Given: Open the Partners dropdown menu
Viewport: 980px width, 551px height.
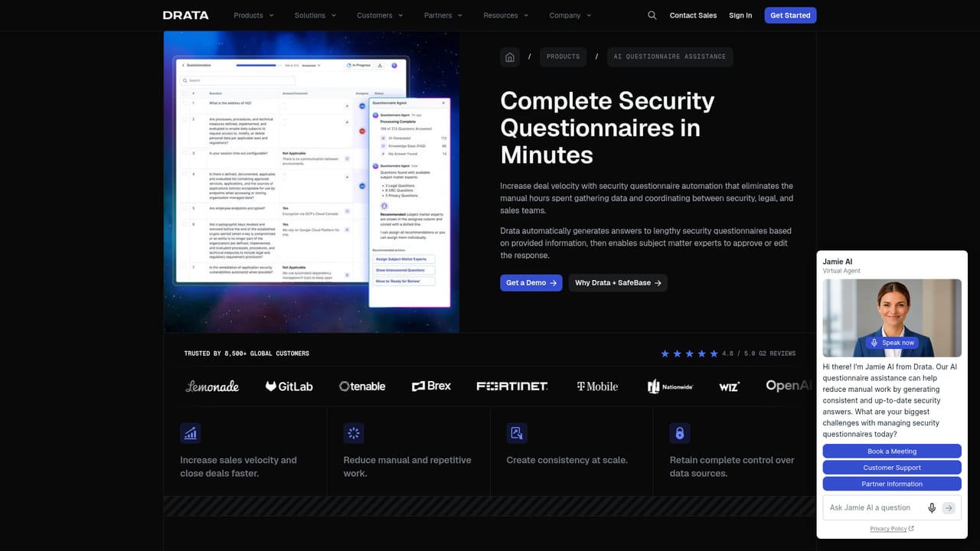Looking at the screenshot, I should click(x=443, y=15).
